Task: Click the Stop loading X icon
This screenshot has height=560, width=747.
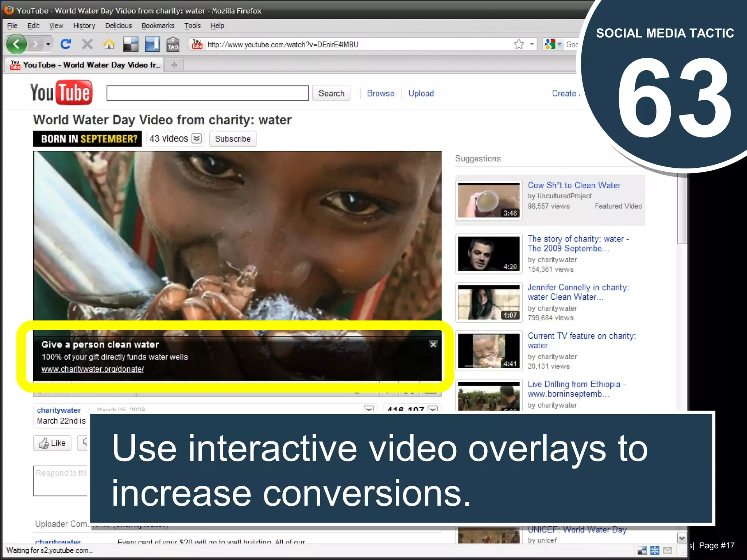Action: point(87,44)
